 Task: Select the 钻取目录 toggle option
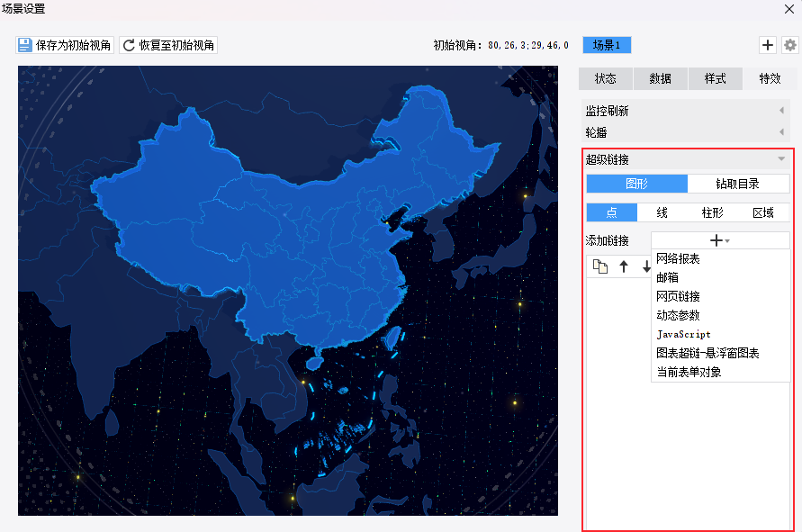click(738, 184)
